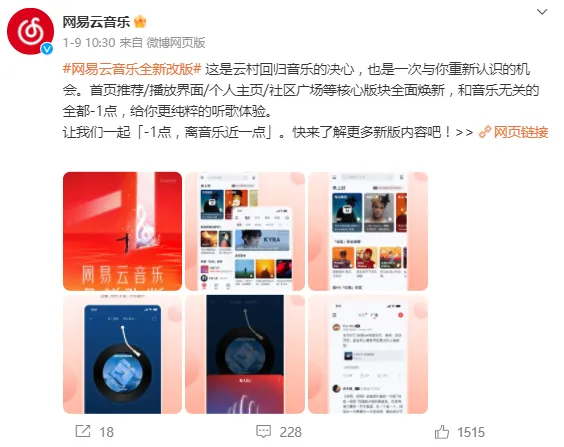
Task: Open the recommendation page thumbnail top right
Action: 368,231
